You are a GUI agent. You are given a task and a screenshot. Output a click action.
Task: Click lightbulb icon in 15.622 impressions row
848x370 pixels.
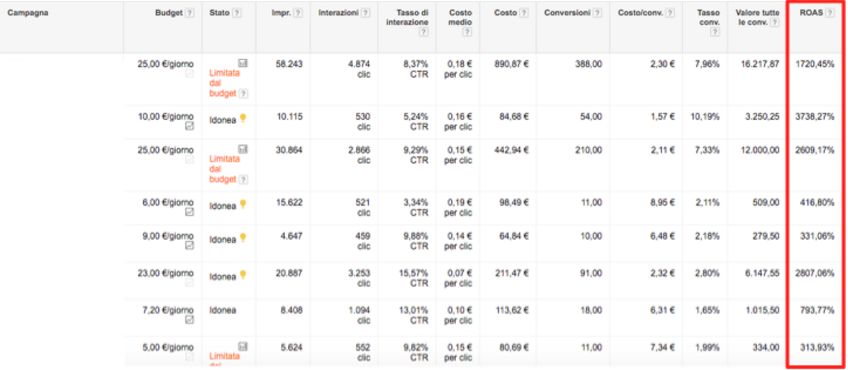coord(243,204)
